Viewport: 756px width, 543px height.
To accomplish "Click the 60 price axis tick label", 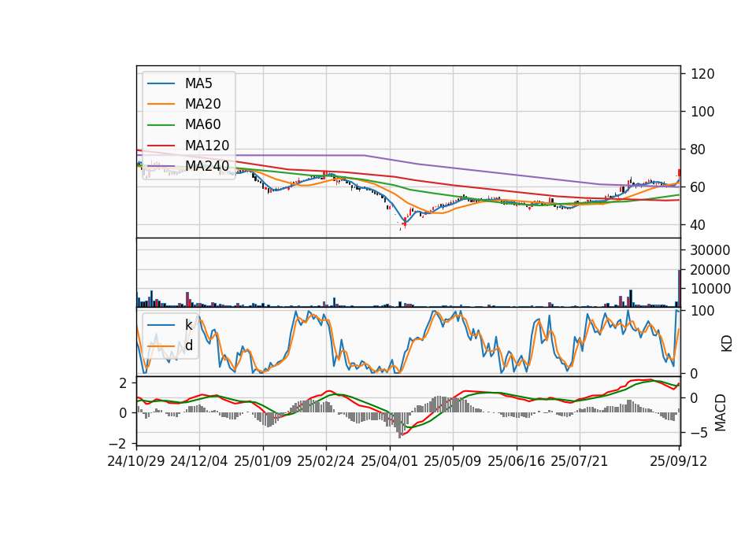I will tap(699, 187).
